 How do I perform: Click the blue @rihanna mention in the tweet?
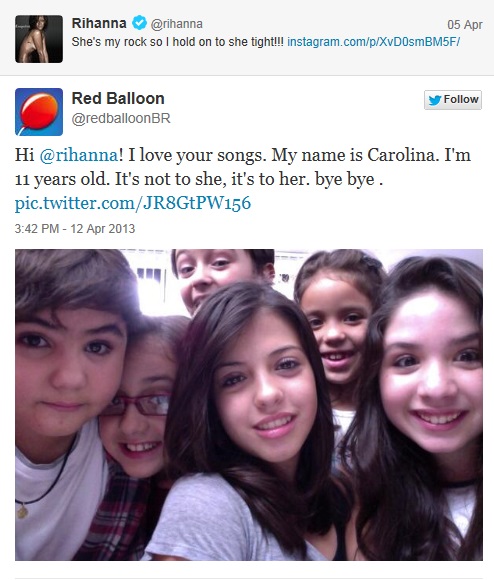click(78, 155)
